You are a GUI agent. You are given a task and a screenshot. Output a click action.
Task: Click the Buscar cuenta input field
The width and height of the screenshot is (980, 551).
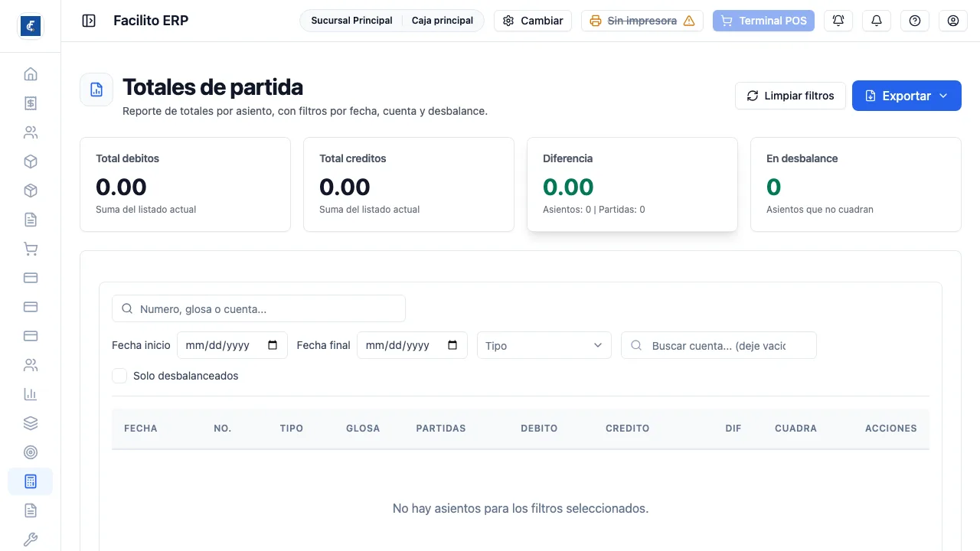click(x=719, y=345)
